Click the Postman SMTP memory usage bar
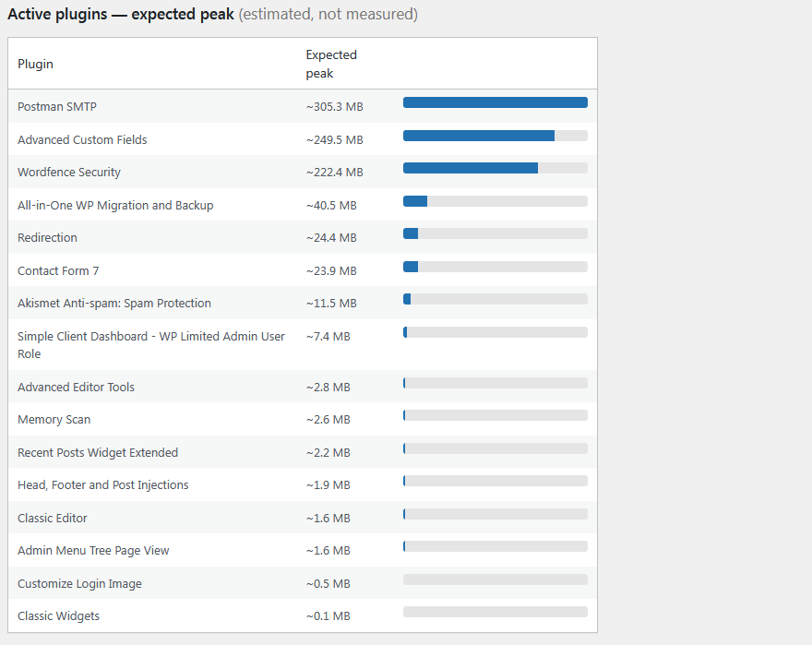The width and height of the screenshot is (812, 645). (x=496, y=102)
